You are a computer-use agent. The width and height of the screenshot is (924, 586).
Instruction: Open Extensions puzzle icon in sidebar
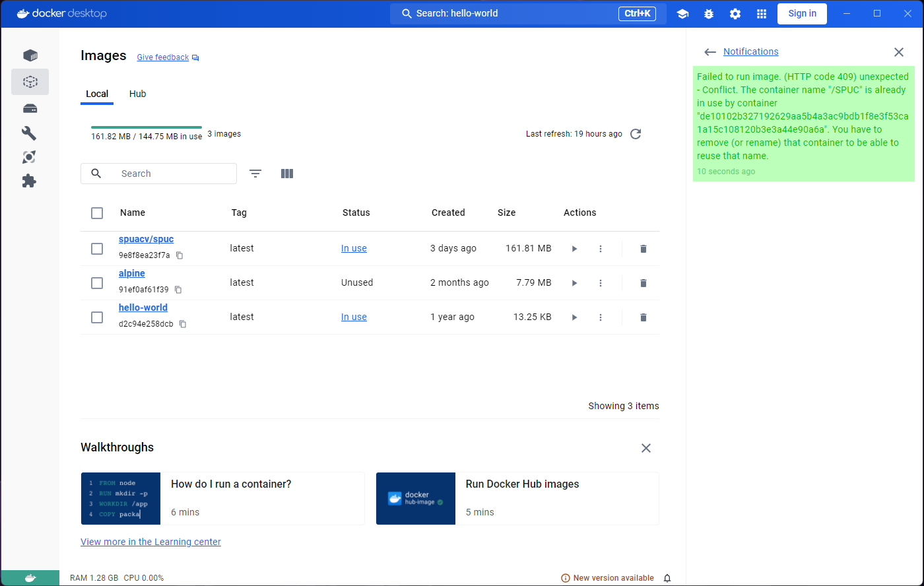(29, 181)
